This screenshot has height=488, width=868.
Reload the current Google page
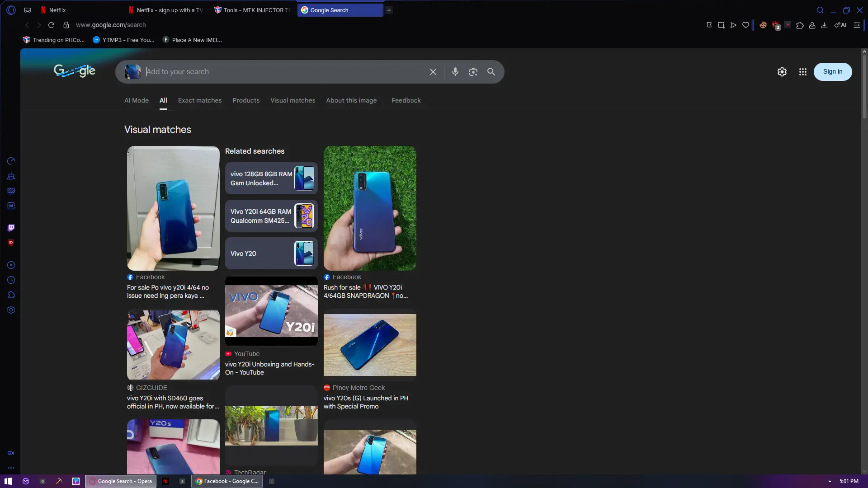click(51, 25)
